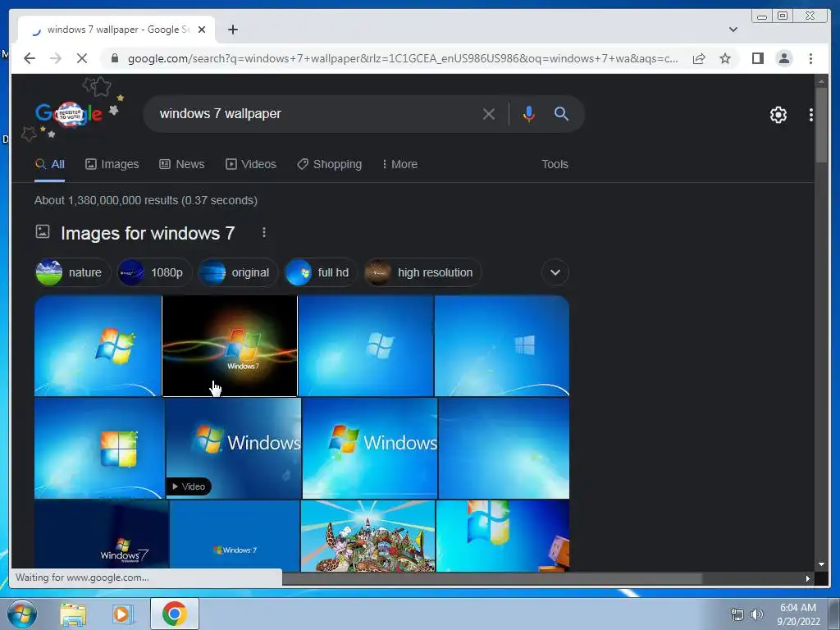Click the forward navigation arrow
The width and height of the screenshot is (840, 630).
pos(56,58)
